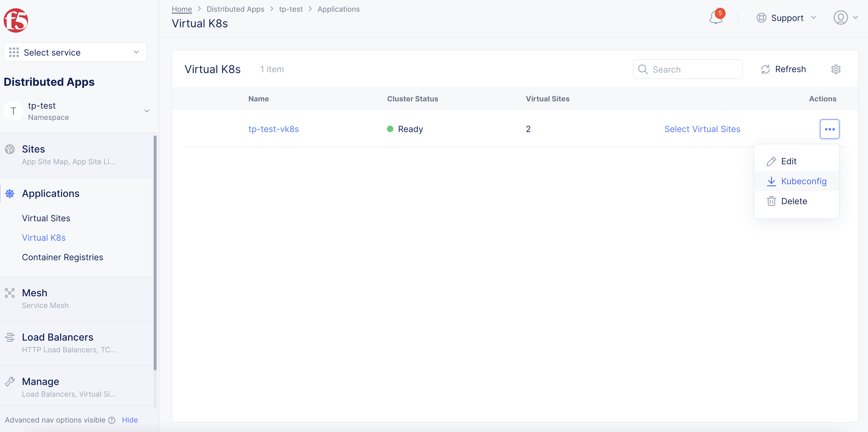Hide advanced nav options
This screenshot has height=432, width=868.
coord(130,420)
